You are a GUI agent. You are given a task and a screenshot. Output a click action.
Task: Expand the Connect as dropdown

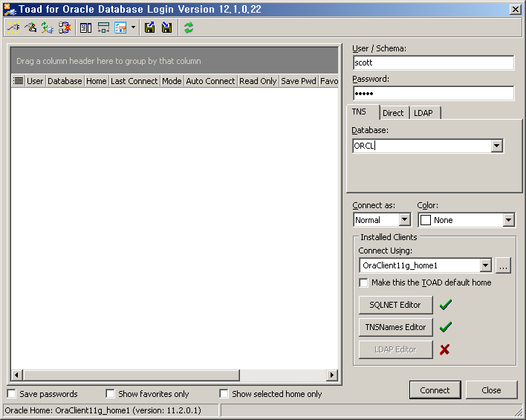click(404, 220)
